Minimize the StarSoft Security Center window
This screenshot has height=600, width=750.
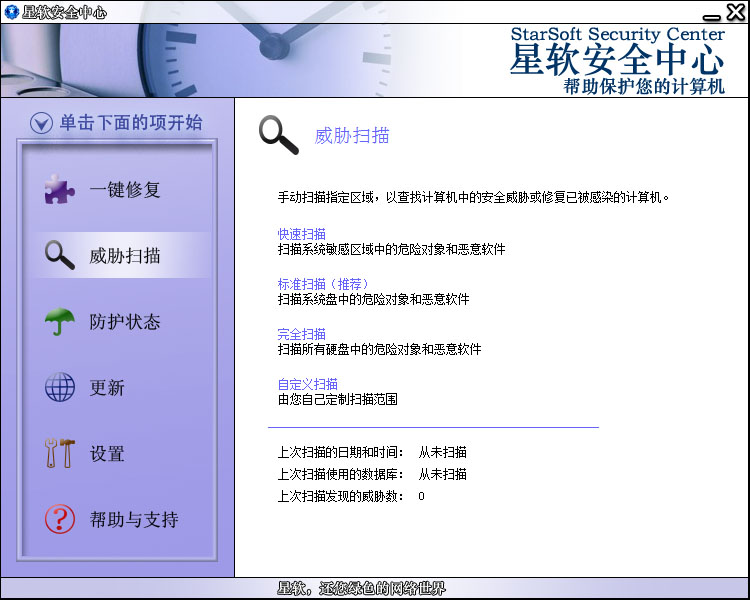pyautogui.click(x=711, y=17)
